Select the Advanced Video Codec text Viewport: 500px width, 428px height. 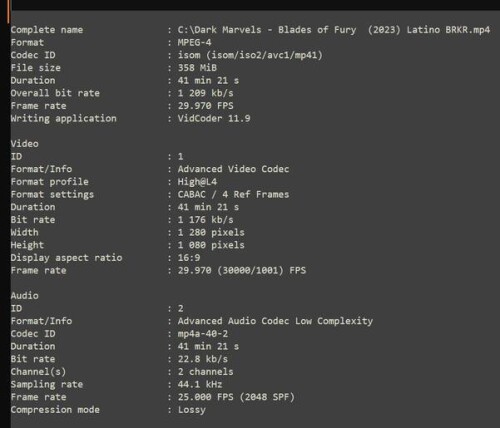point(233,169)
